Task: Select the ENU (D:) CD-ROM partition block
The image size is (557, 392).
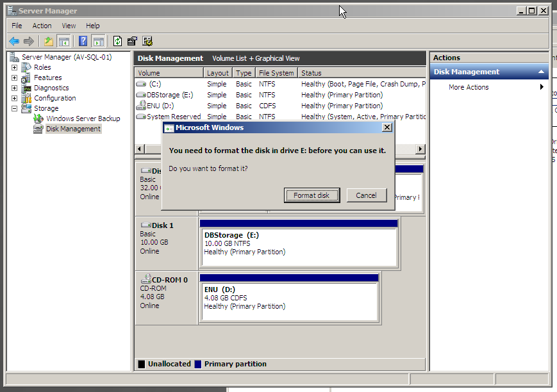Action: pos(289,298)
